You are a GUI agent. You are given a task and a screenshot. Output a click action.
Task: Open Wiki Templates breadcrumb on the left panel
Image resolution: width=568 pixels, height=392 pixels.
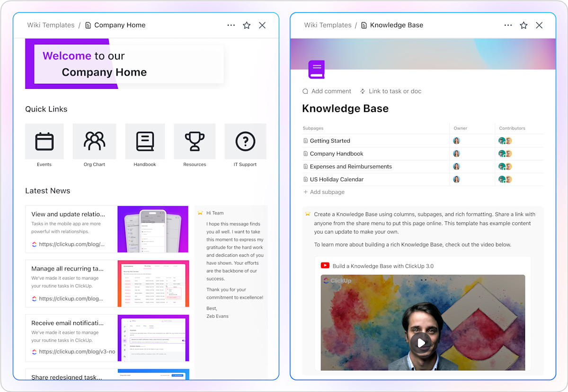pyautogui.click(x=51, y=25)
